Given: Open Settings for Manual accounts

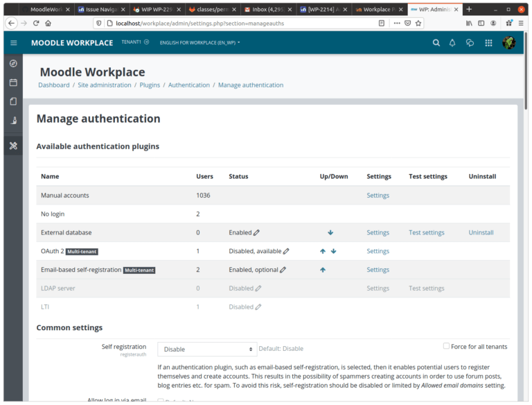Looking at the screenshot, I should pos(378,196).
